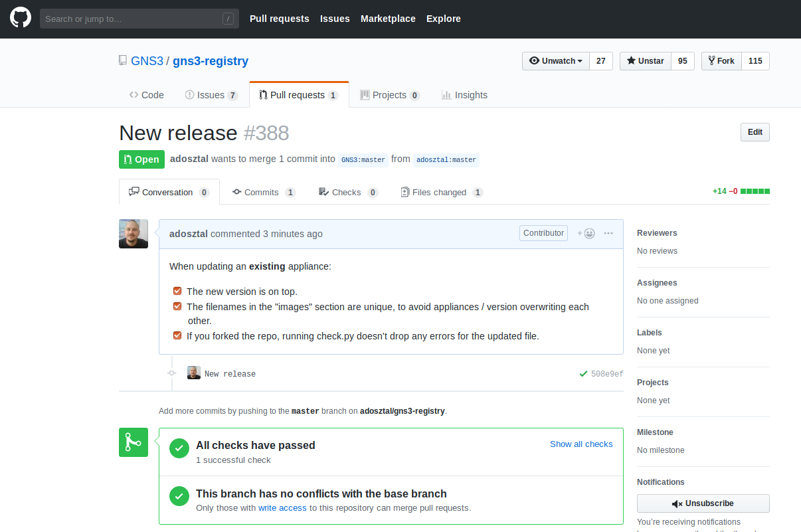Image resolution: width=801 pixels, height=532 pixels.
Task: Add a reaction with smiley icon
Action: click(x=586, y=233)
